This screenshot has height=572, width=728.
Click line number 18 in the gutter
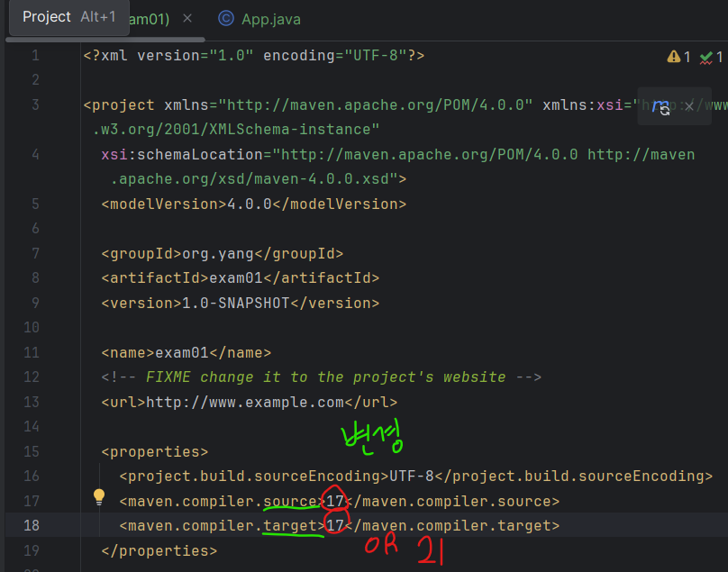pyautogui.click(x=32, y=525)
